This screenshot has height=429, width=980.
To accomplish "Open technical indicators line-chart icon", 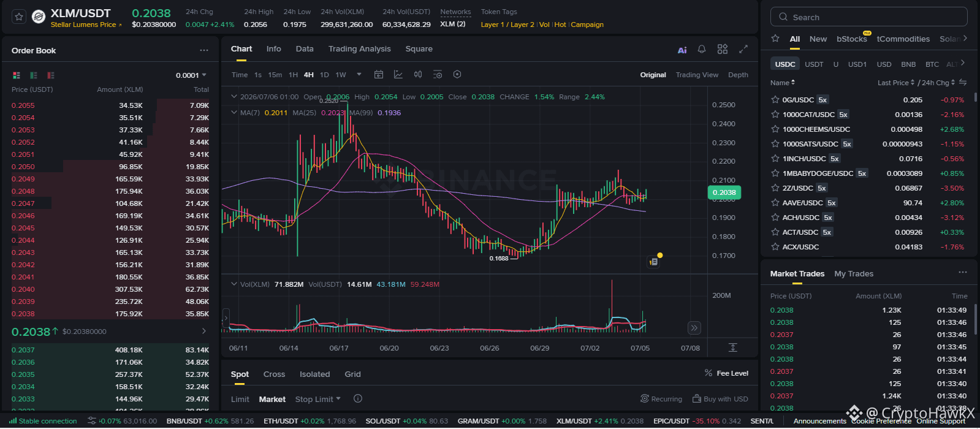I will (x=398, y=74).
